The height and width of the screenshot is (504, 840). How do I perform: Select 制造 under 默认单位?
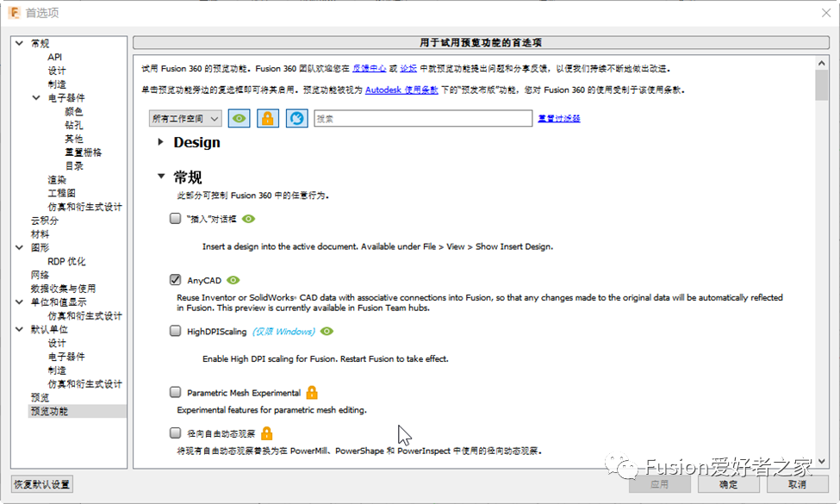[x=57, y=370]
